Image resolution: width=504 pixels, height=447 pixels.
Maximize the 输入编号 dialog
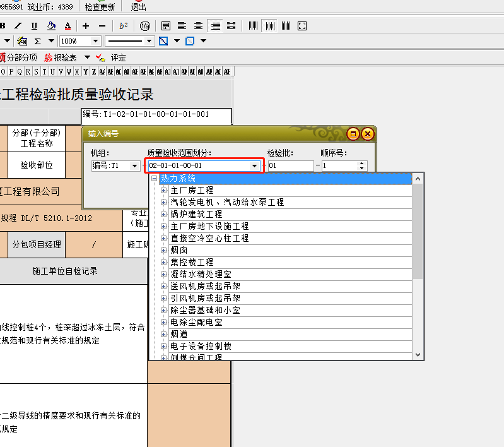pos(353,134)
